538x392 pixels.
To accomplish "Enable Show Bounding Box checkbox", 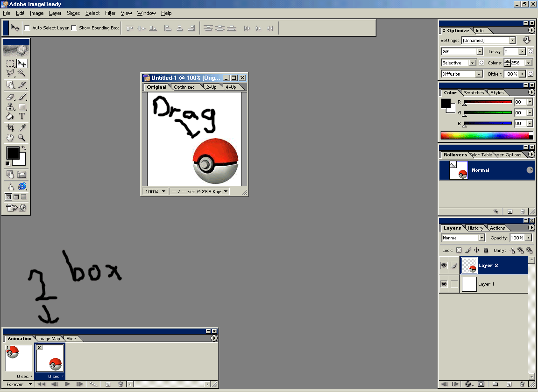I will (74, 28).
